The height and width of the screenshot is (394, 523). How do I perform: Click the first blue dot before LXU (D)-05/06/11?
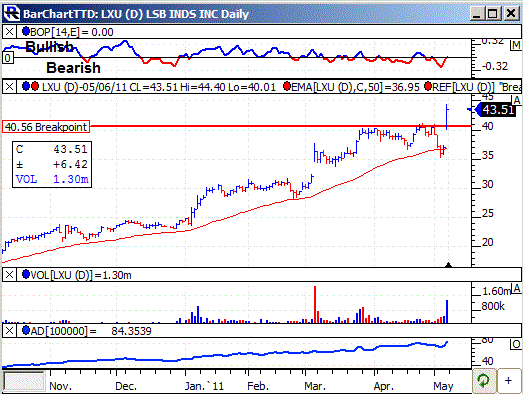coord(26,87)
